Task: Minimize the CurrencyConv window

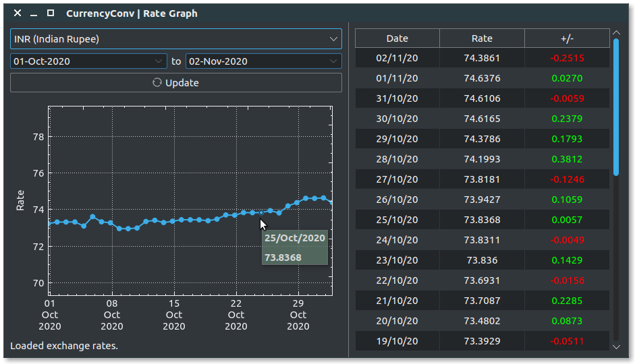Action: tap(34, 13)
